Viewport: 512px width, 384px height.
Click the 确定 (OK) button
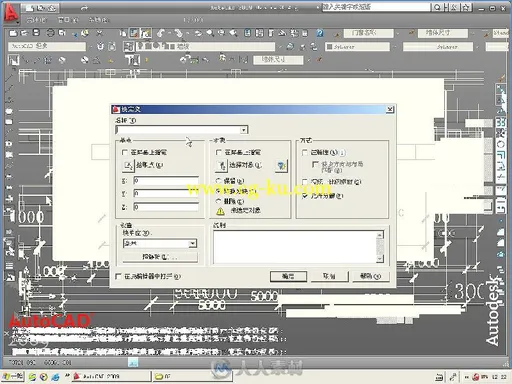[x=288, y=276]
